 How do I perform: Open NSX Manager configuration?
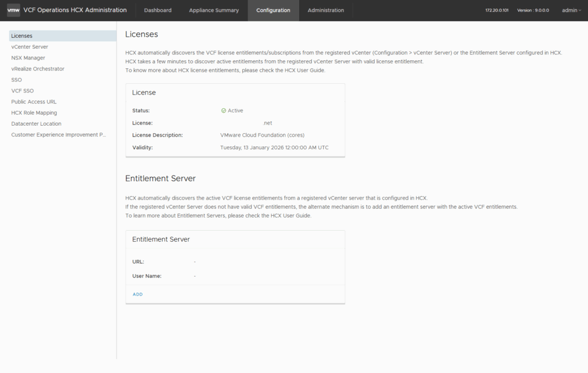point(28,58)
